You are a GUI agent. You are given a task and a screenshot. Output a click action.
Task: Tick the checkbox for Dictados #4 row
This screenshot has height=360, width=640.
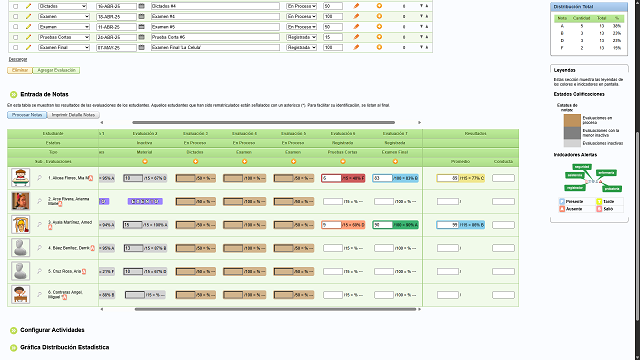(x=16, y=6)
